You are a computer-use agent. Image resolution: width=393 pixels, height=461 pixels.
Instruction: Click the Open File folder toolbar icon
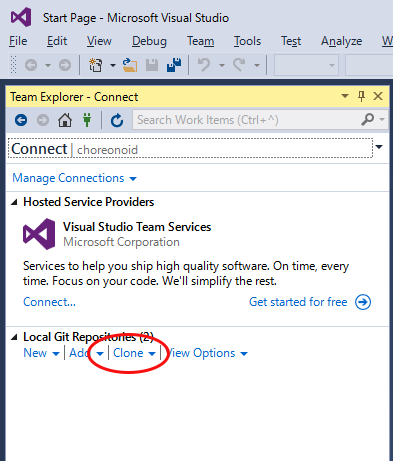click(x=130, y=65)
